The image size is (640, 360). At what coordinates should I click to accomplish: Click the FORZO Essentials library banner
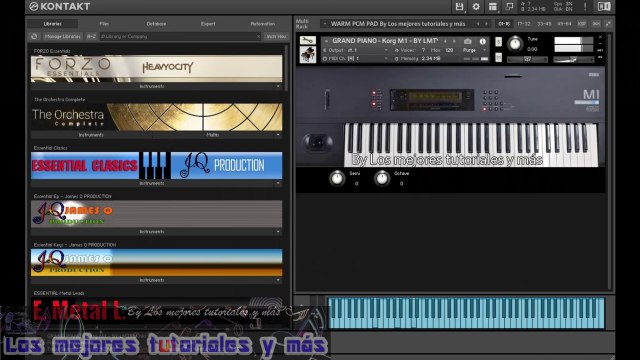(x=156, y=69)
